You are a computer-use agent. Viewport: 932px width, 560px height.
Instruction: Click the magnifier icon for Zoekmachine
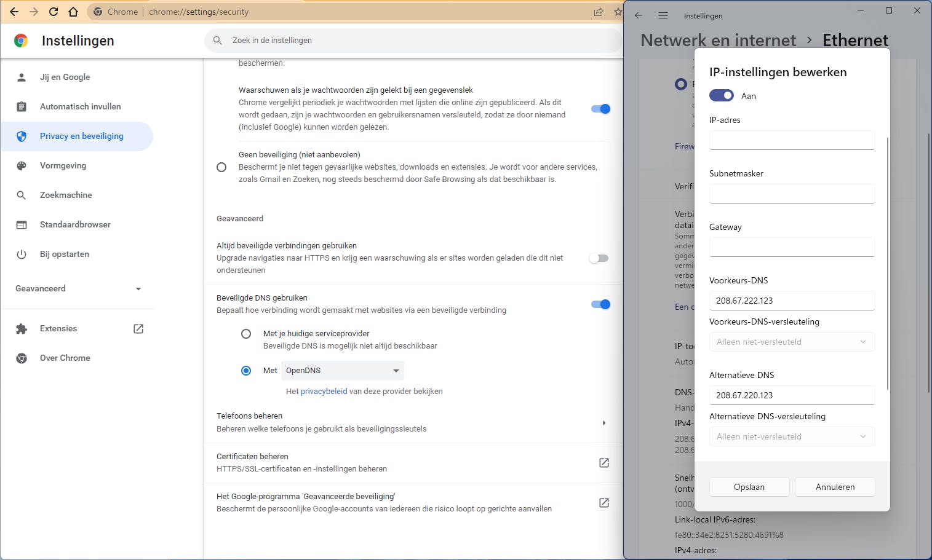click(22, 195)
